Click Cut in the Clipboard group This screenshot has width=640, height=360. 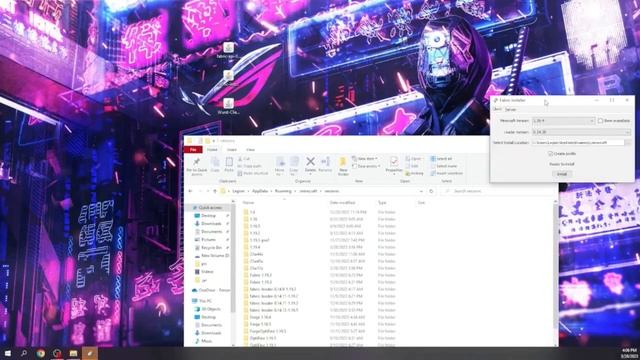[x=243, y=159]
